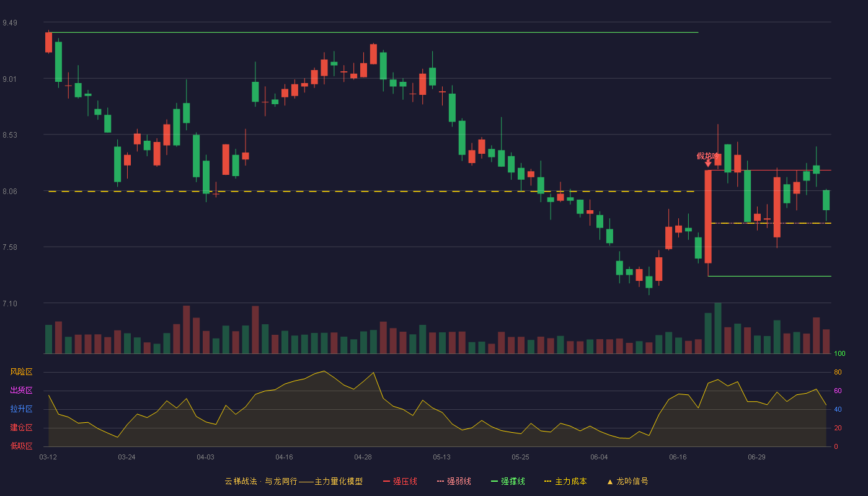This screenshot has height=496, width=868.
Task: Click the 40 indicator scale label
Action: click(838, 409)
